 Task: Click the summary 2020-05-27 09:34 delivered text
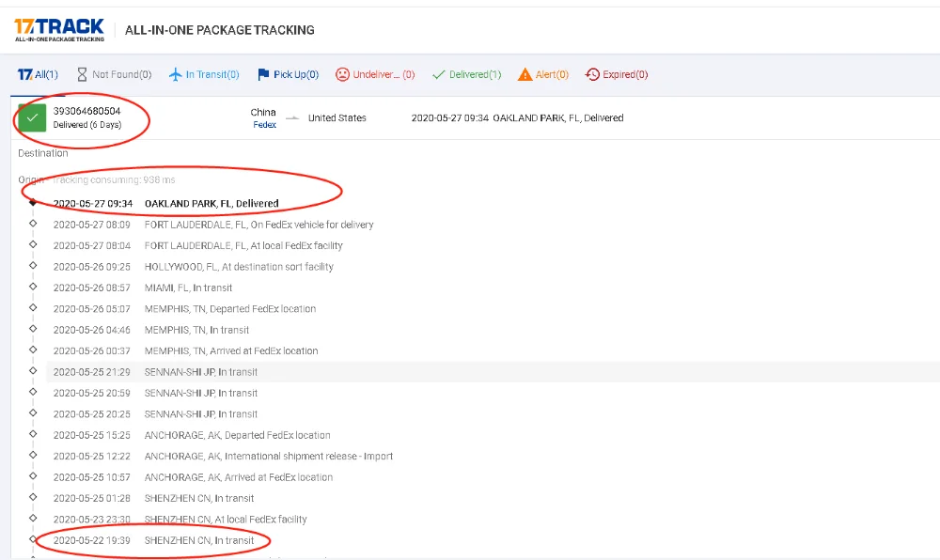click(517, 118)
